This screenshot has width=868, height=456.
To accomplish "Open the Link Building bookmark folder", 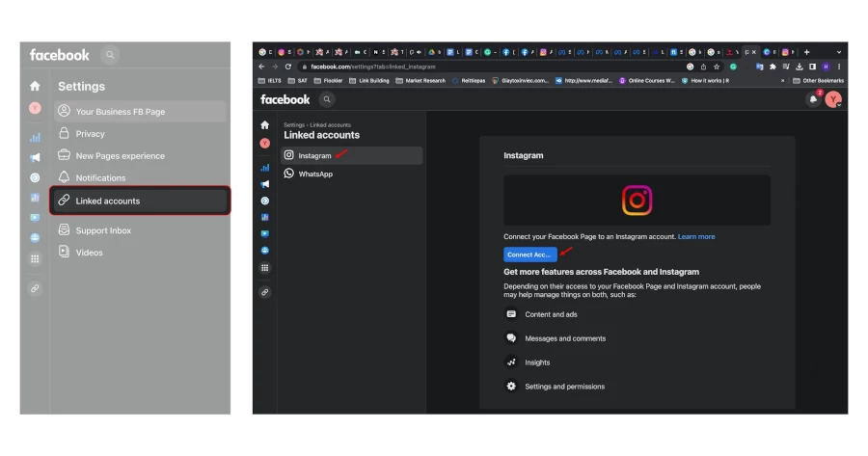I will pyautogui.click(x=369, y=81).
